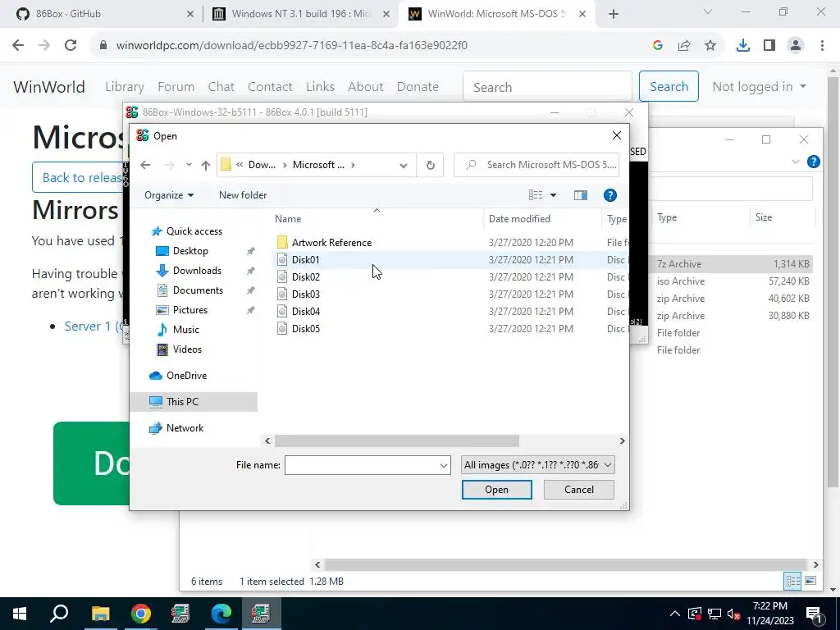Go back in the Open dialog
Image resolution: width=840 pixels, height=630 pixels.
tap(145, 165)
